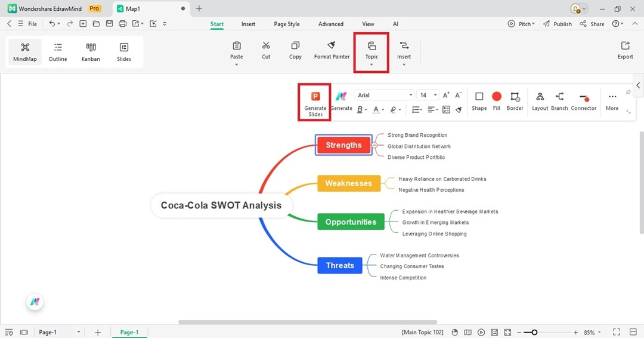This screenshot has height=338, width=644.
Task: Collapse the ribbon with the up chevron
Action: pos(635,24)
